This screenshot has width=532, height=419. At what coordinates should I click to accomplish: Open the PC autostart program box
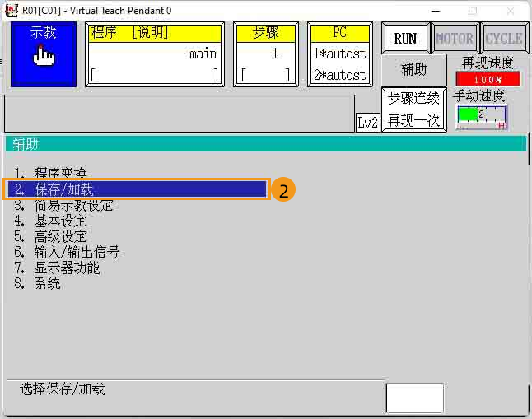pyautogui.click(x=340, y=54)
